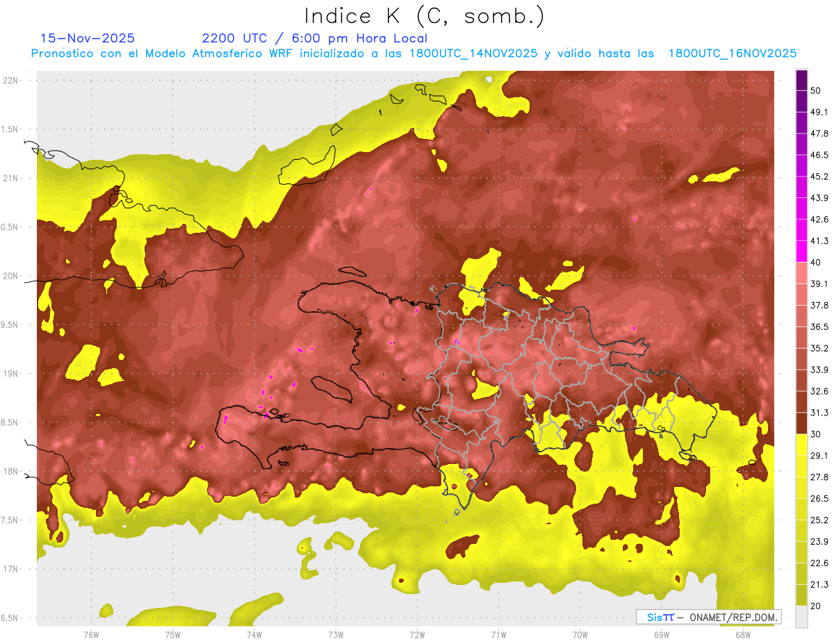Viewport: 834px width, 644px height.
Task: Click the latitude label '20N'
Action: [10, 276]
